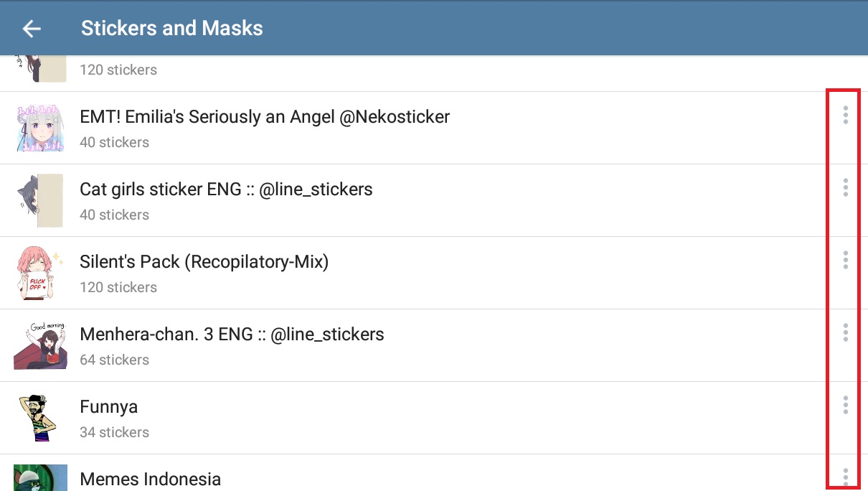This screenshot has height=491, width=868.
Task: Select the Funnya pack name
Action: [108, 407]
